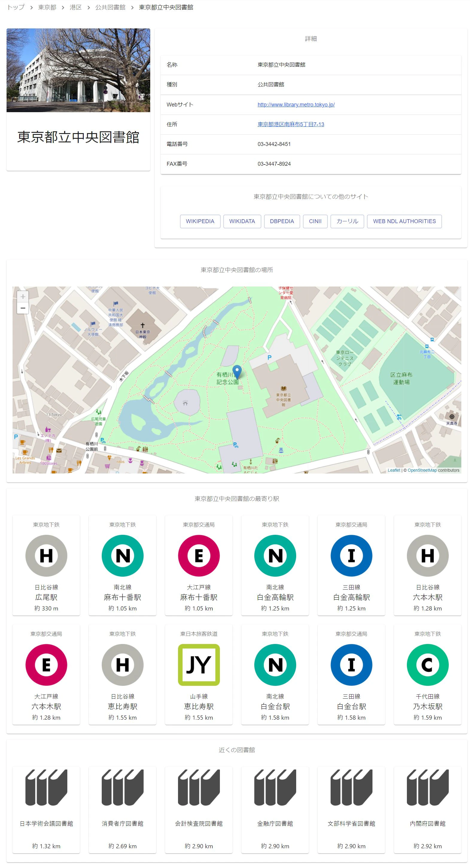Open the DBPEDIA button
This screenshot has height=868, width=470.
tap(282, 221)
